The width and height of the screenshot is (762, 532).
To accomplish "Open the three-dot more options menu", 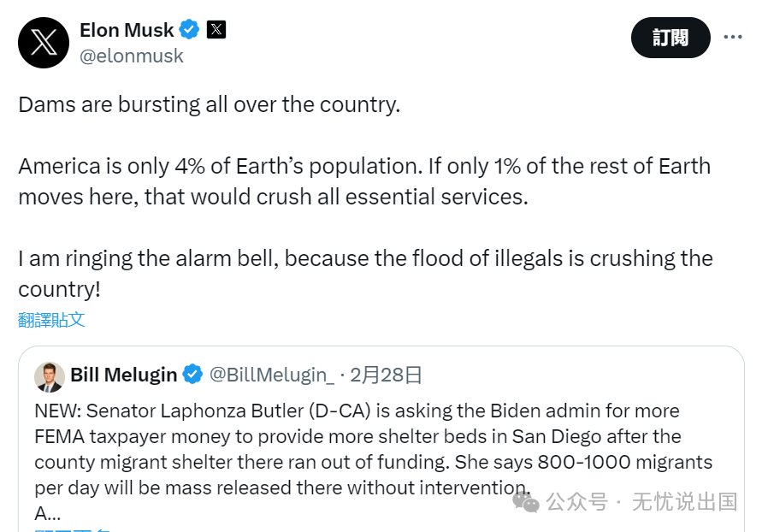I will click(x=733, y=38).
